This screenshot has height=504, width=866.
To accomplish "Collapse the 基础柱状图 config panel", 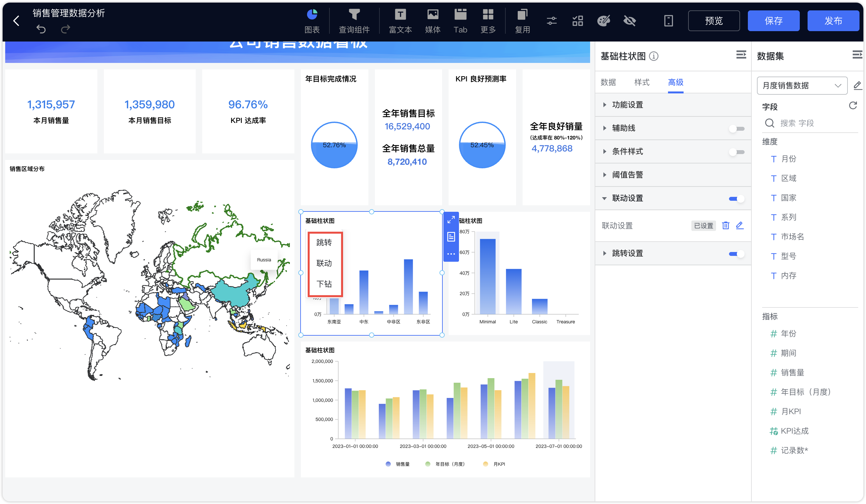I will (741, 54).
